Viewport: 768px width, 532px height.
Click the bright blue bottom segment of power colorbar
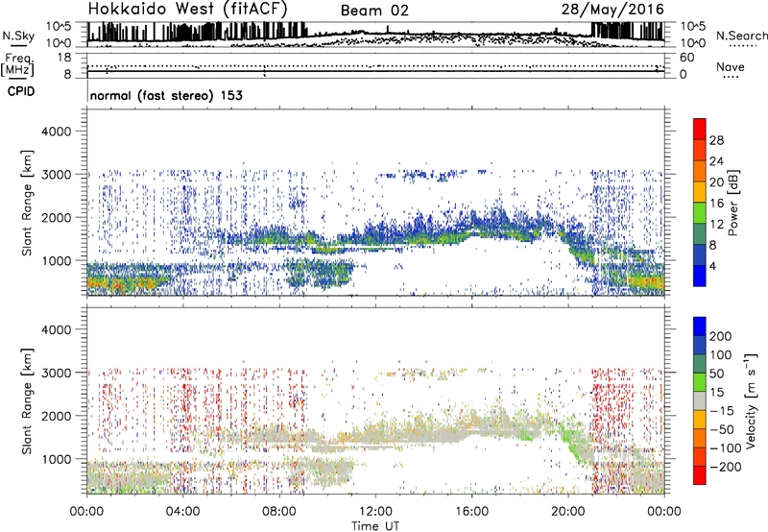pos(700,276)
